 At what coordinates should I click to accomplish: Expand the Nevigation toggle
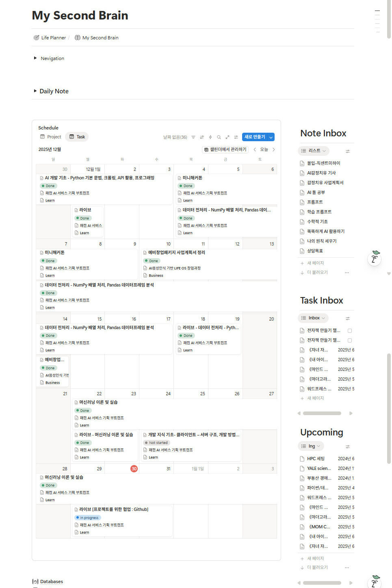(x=35, y=58)
